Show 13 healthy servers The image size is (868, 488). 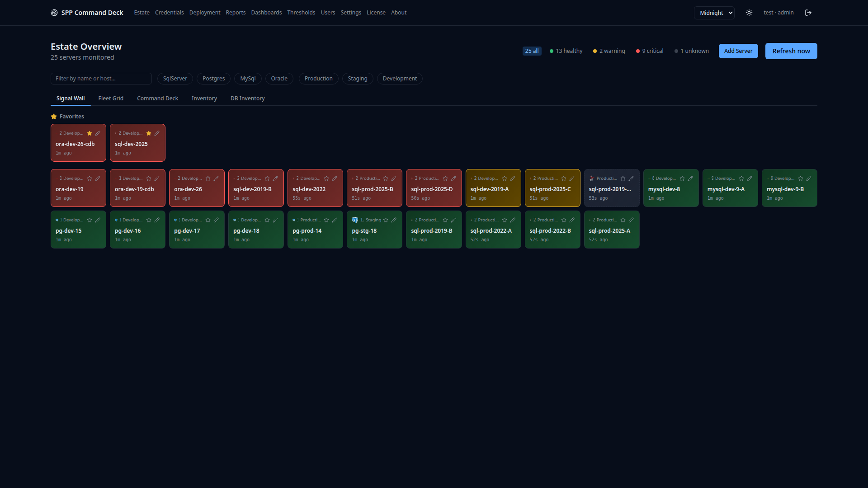tap(566, 51)
